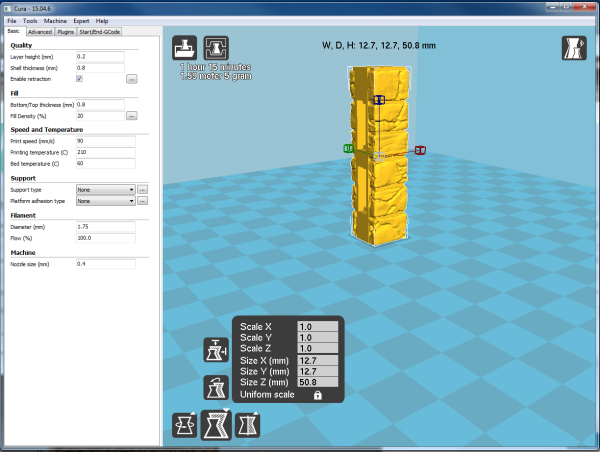
Task: Open the Machine menu
Action: tap(55, 20)
